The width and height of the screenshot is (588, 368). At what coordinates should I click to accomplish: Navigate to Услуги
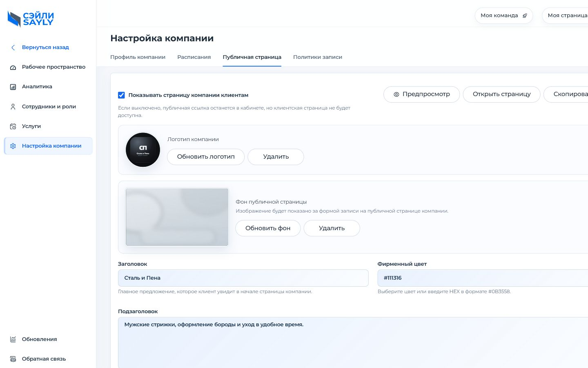(48, 126)
